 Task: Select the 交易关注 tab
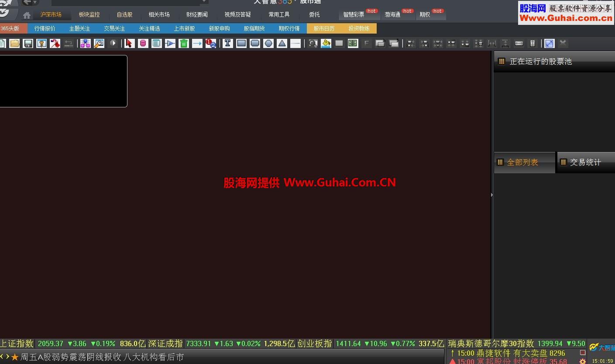(115, 28)
